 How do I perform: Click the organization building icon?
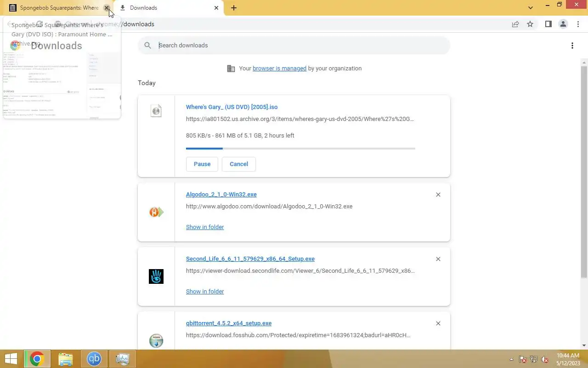point(231,69)
